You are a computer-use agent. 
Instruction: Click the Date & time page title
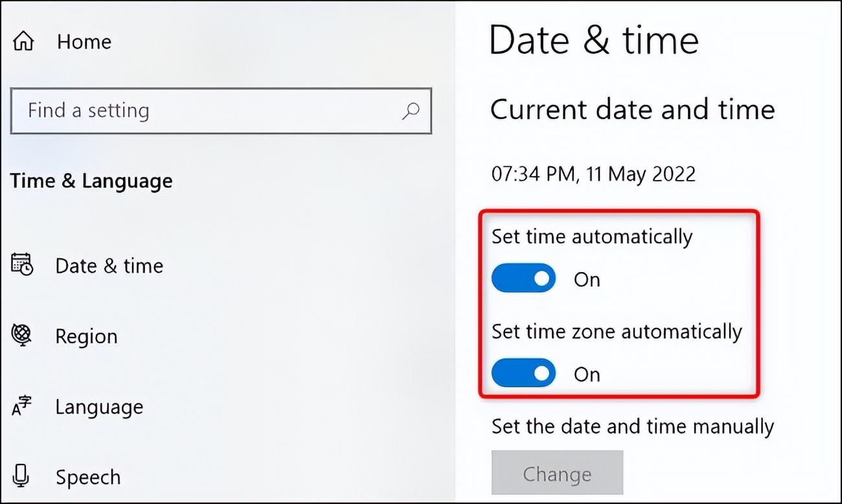595,40
